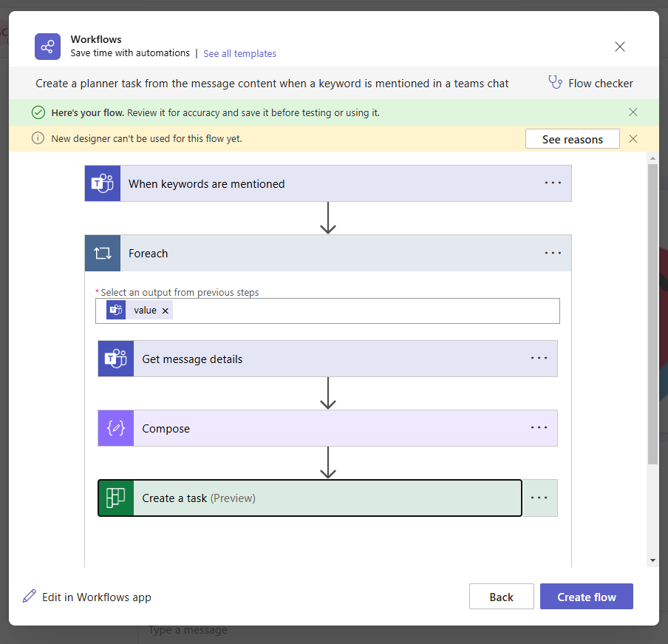668x644 pixels.
Task: Open the Compose step ellipsis menu
Action: 539,428
